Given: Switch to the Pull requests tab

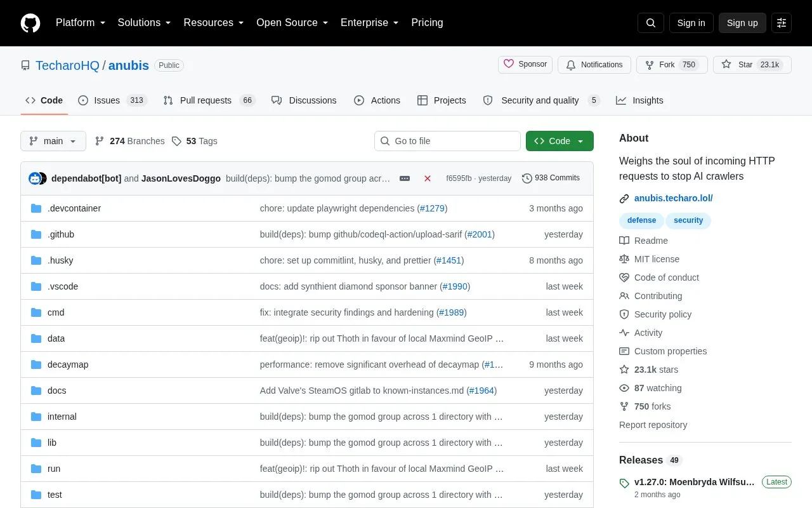Looking at the screenshot, I should click(209, 100).
